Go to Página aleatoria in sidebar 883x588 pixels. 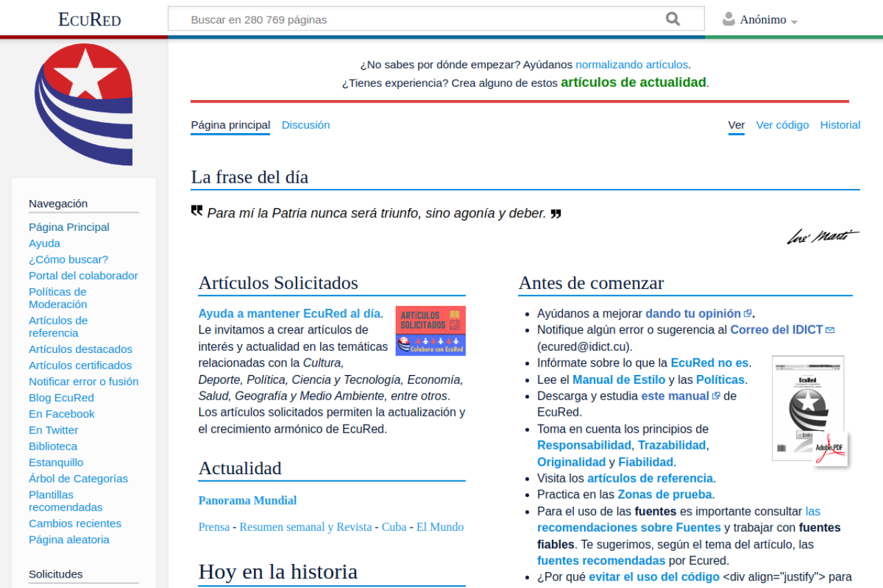point(69,540)
